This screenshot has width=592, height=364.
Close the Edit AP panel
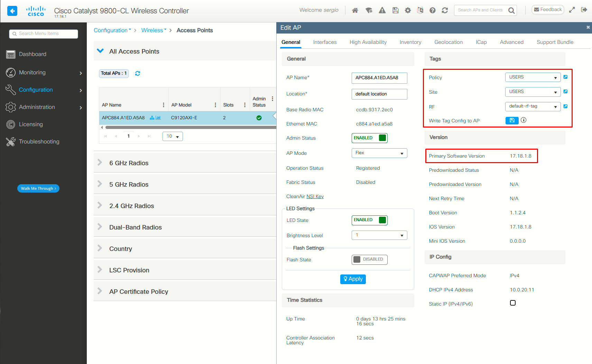588,27
